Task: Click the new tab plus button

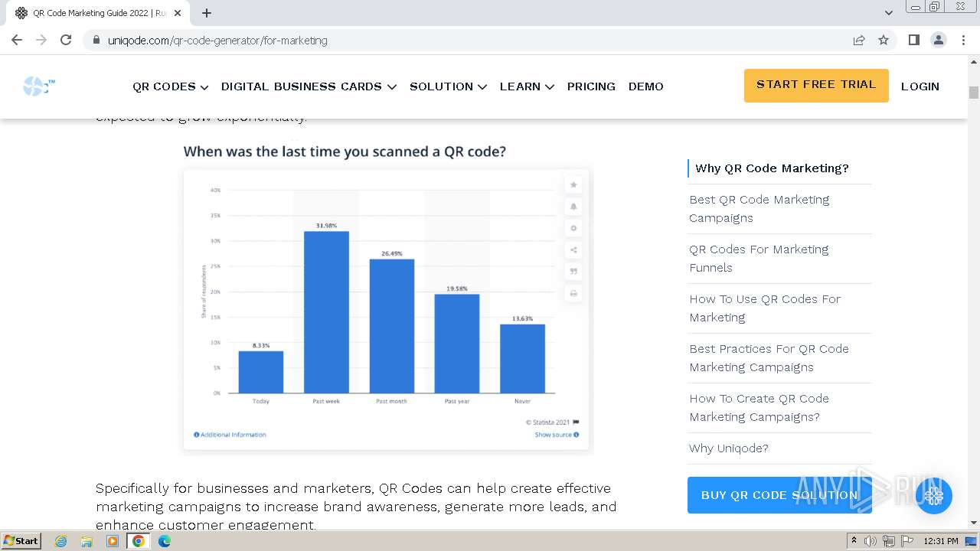Action: (207, 13)
